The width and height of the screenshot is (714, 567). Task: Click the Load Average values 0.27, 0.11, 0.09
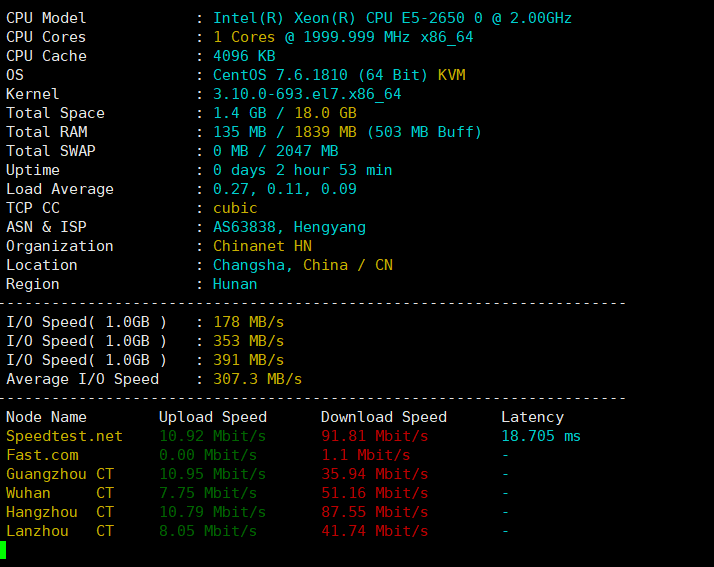pyautogui.click(x=284, y=189)
